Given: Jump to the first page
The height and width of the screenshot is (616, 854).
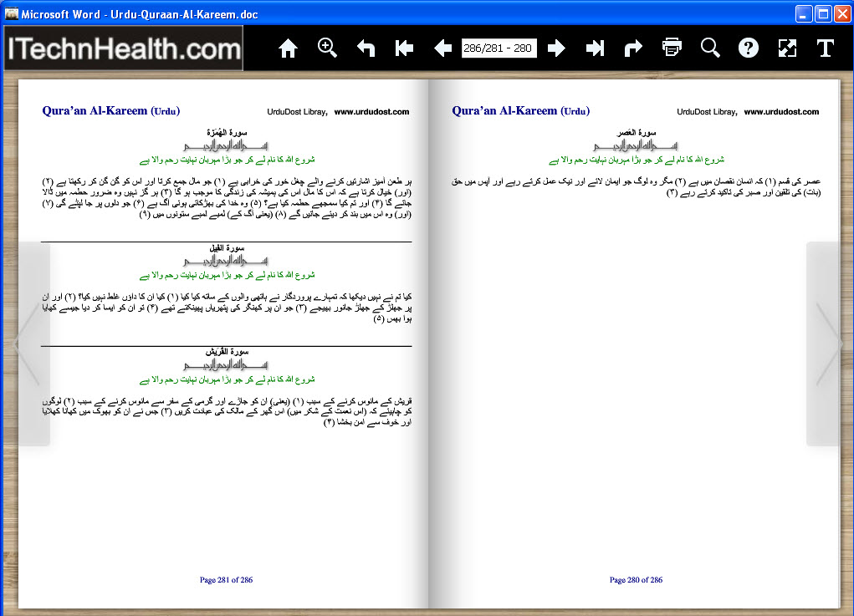Looking at the screenshot, I should click(x=404, y=48).
